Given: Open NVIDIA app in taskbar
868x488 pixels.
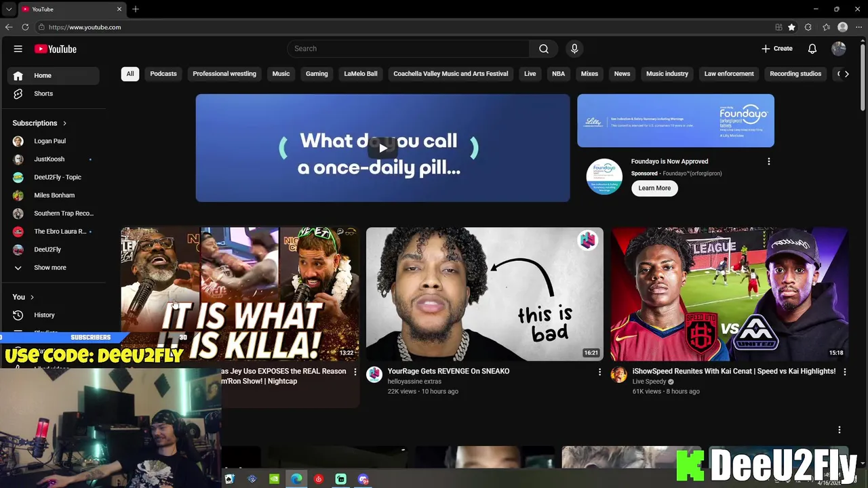Looking at the screenshot, I should pyautogui.click(x=274, y=479).
